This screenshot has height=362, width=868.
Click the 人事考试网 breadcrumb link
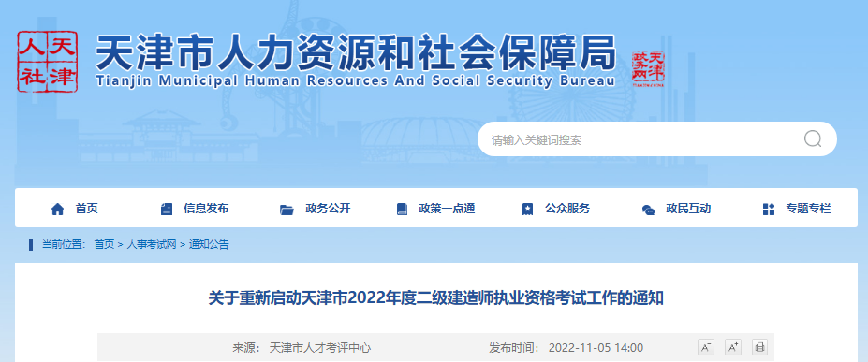coord(152,244)
